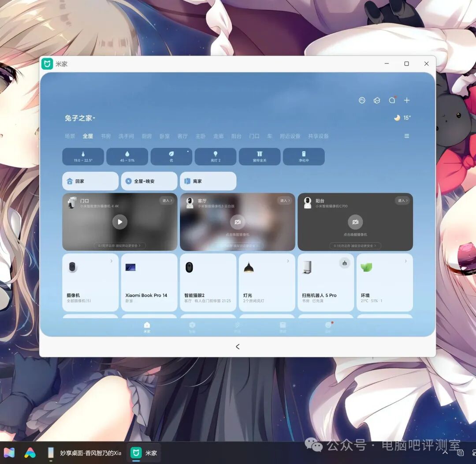Wake the 客厅 camera via its camera-off icon
The height and width of the screenshot is (464, 476).
(238, 222)
